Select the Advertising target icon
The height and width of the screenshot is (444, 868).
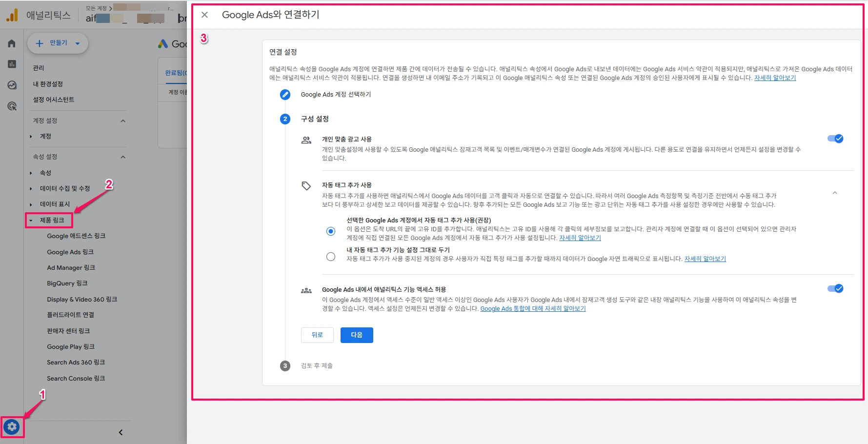(12, 105)
